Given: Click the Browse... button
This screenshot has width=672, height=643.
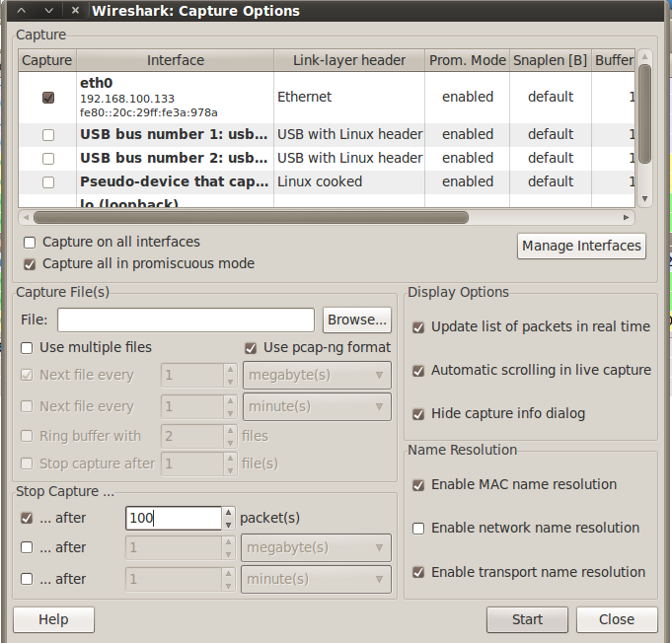Looking at the screenshot, I should (x=357, y=320).
